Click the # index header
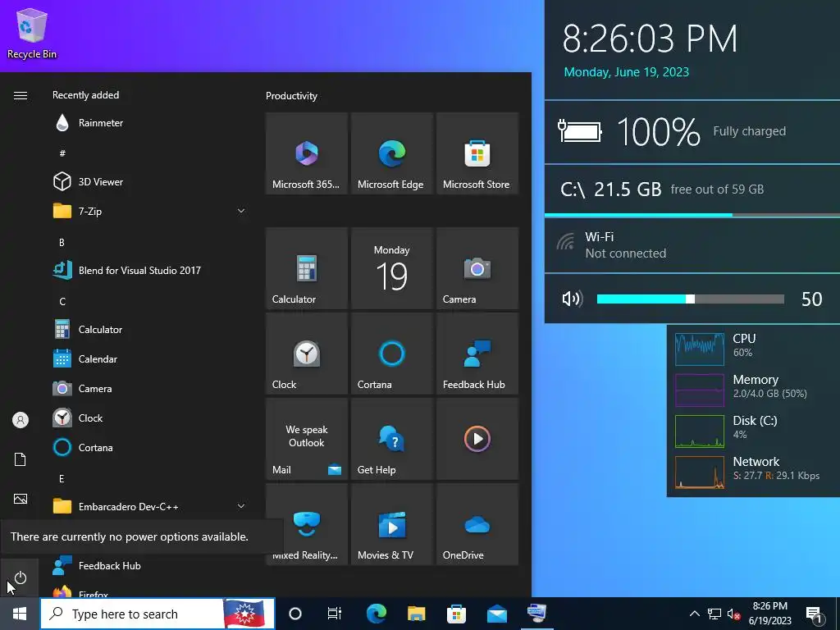The width and height of the screenshot is (840, 630). 62,153
